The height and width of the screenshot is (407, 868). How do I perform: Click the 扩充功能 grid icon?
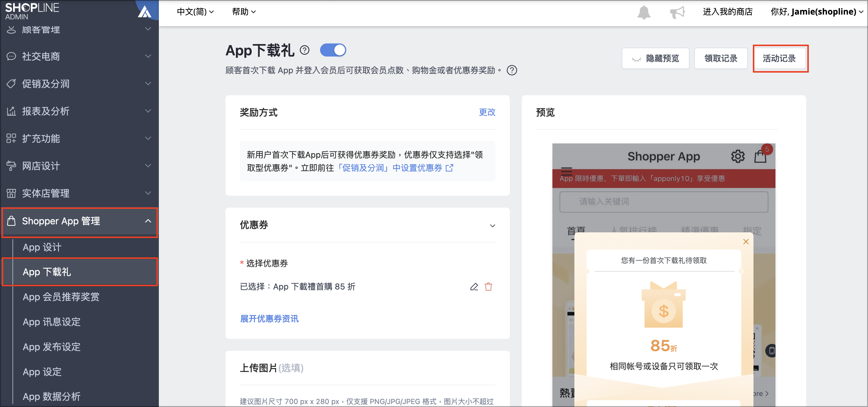pyautogui.click(x=11, y=138)
